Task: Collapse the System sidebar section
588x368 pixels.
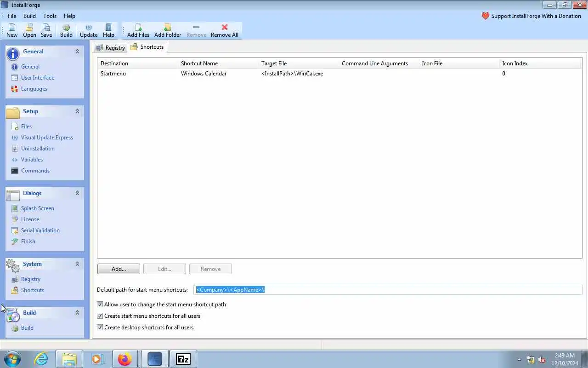Action: coord(77,264)
